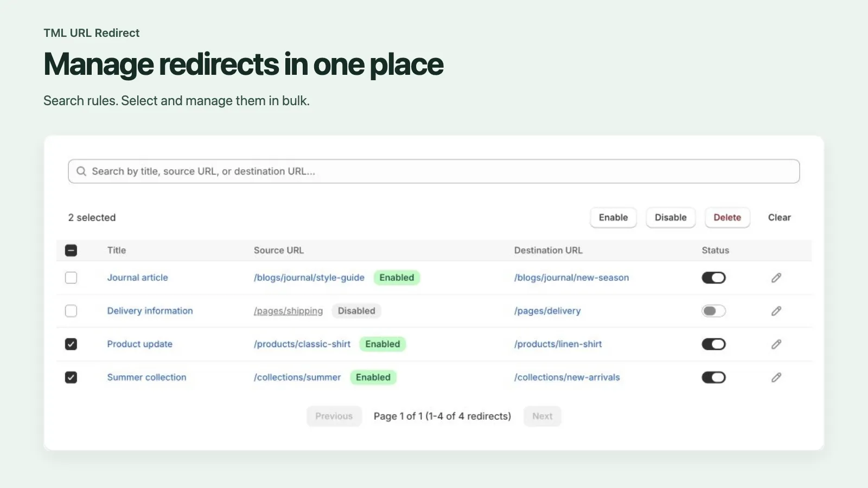Click destination /pages/delivery
The height and width of the screenshot is (488, 868).
[547, 311]
